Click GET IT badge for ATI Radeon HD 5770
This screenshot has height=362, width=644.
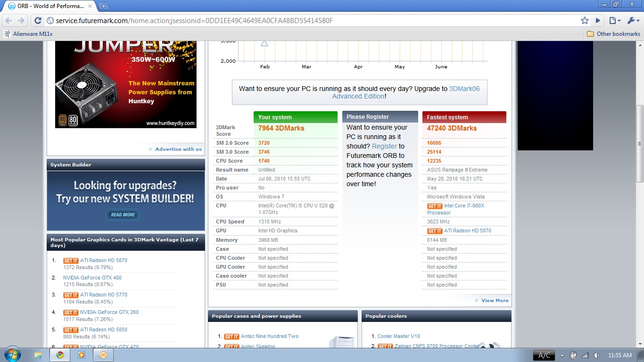(x=71, y=295)
